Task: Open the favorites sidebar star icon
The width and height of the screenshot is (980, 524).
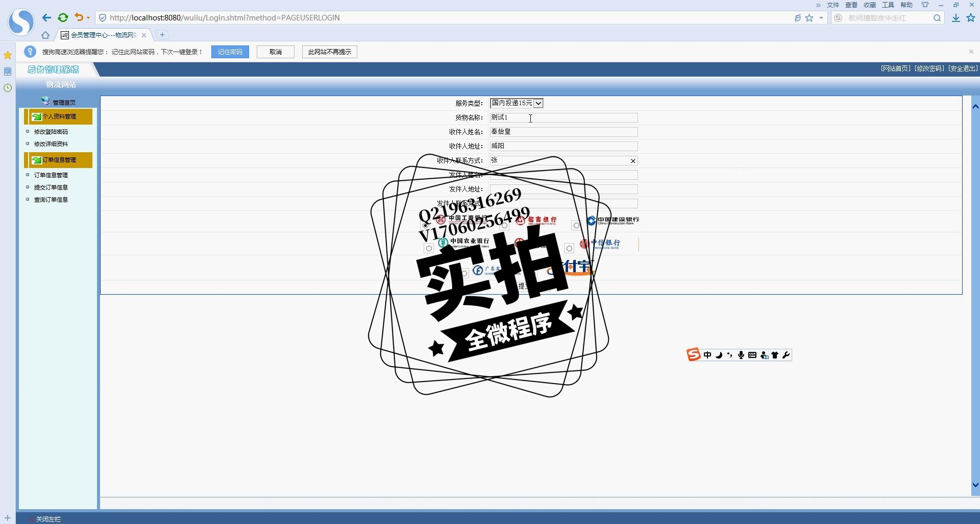Action: pyautogui.click(x=8, y=55)
